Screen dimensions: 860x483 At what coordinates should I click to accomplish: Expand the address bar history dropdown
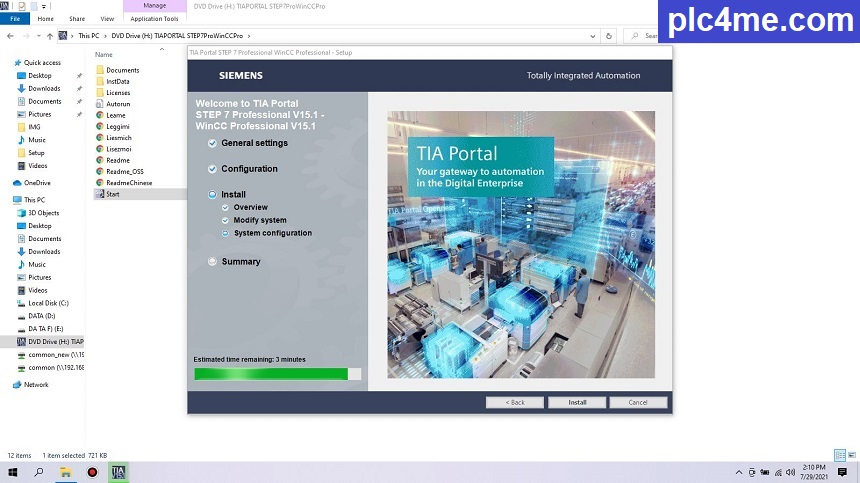(595, 36)
